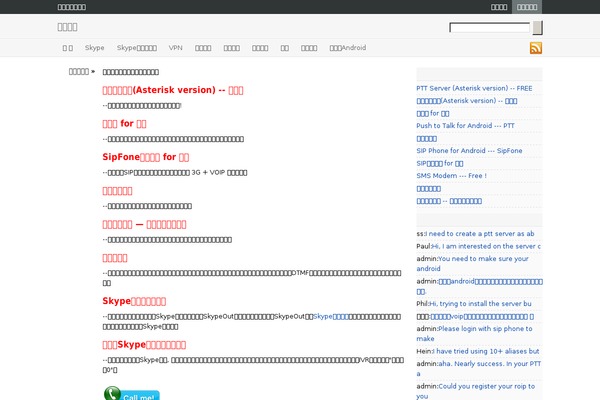Select the highlighted top-right bar tab
Screen dimensions: 600x400
pyautogui.click(x=527, y=7)
